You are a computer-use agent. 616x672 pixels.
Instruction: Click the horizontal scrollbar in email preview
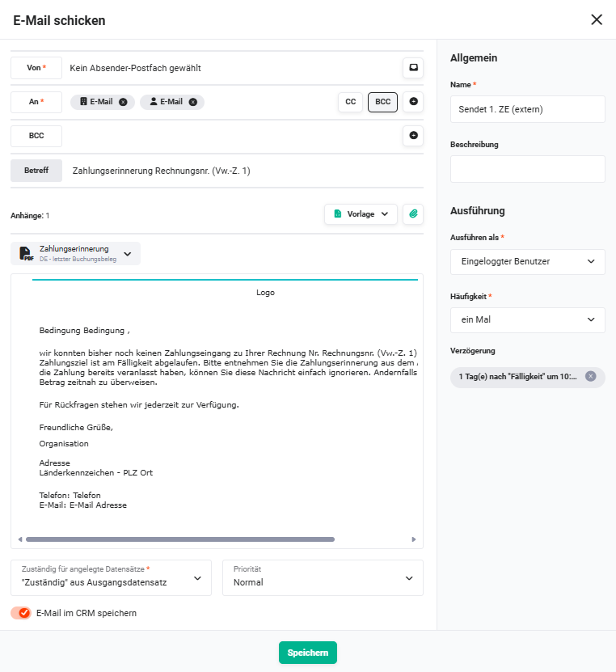pos(180,539)
